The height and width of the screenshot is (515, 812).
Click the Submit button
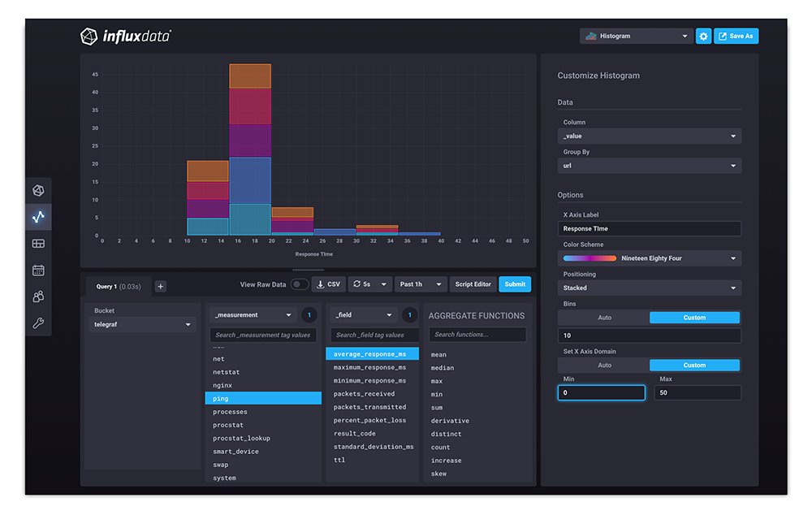coord(515,284)
